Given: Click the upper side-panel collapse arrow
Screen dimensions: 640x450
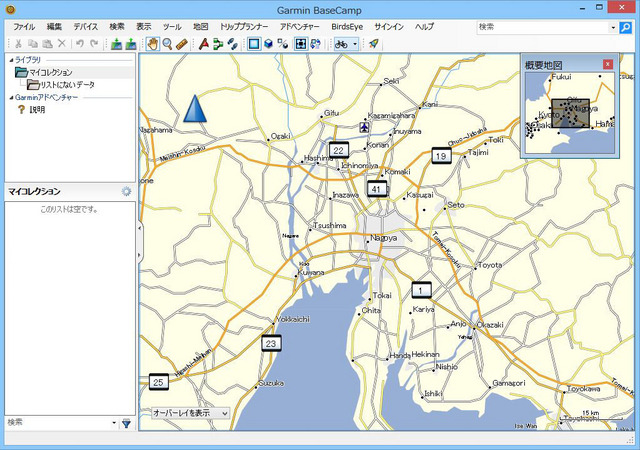Looking at the screenshot, I should (x=140, y=228).
